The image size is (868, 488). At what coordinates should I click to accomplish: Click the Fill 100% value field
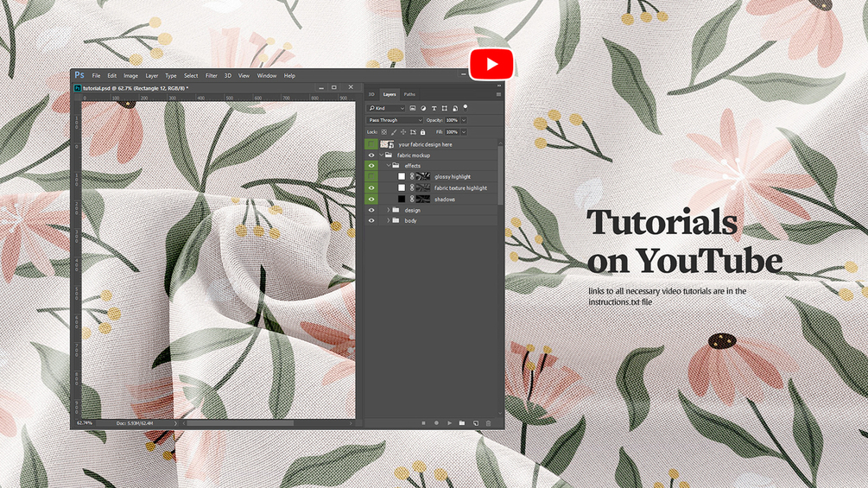453,132
